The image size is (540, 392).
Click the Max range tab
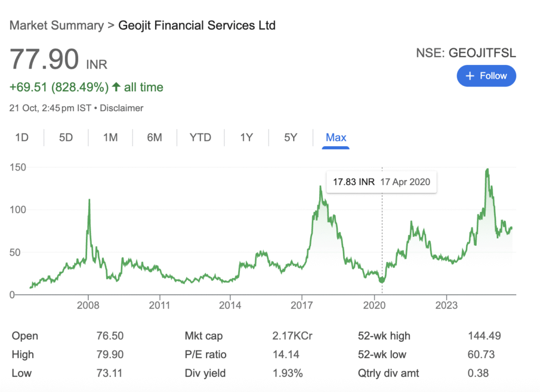(336, 138)
